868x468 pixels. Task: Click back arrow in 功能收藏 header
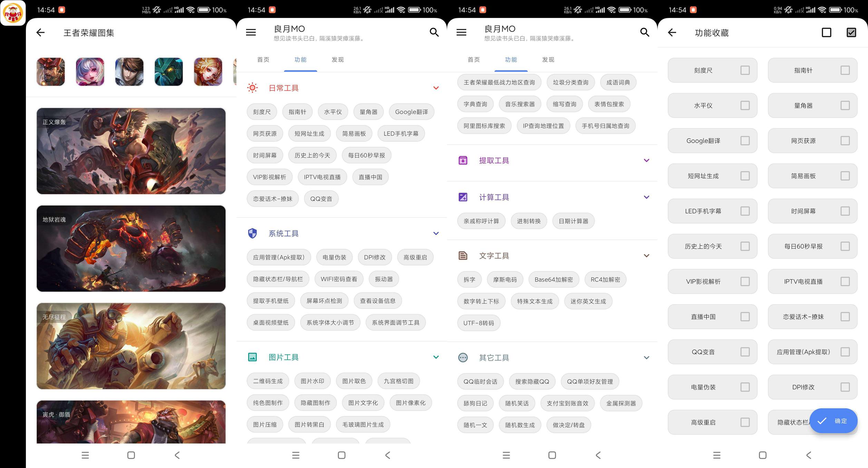click(x=672, y=32)
